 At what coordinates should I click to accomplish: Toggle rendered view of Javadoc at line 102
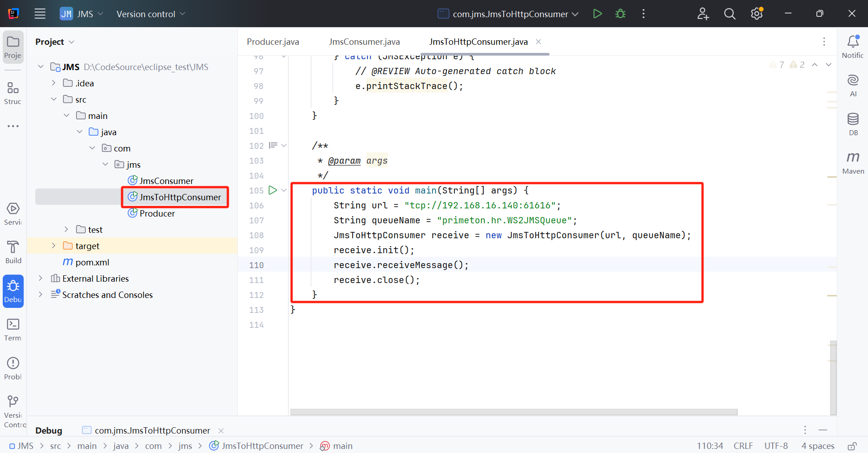pyautogui.click(x=273, y=146)
